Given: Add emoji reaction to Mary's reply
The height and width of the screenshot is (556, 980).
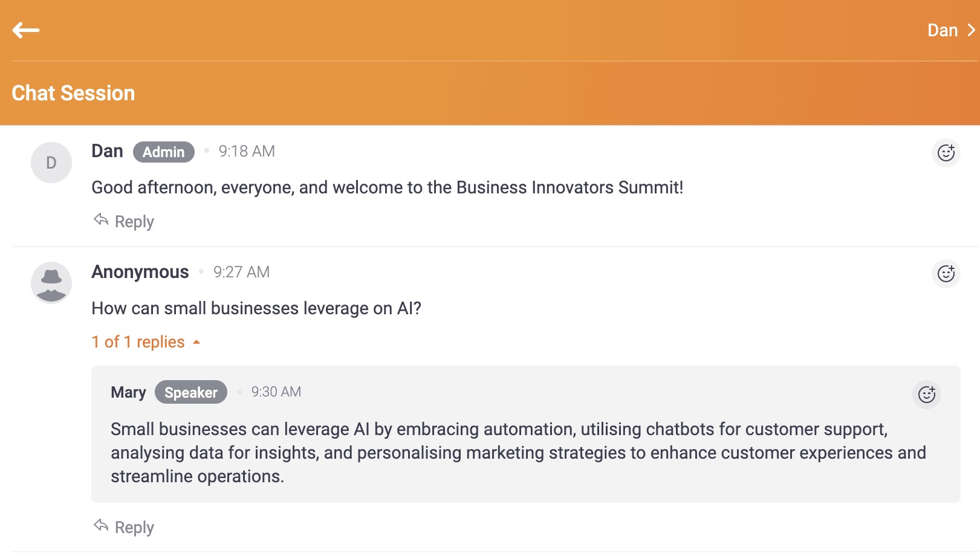Looking at the screenshot, I should tap(926, 395).
